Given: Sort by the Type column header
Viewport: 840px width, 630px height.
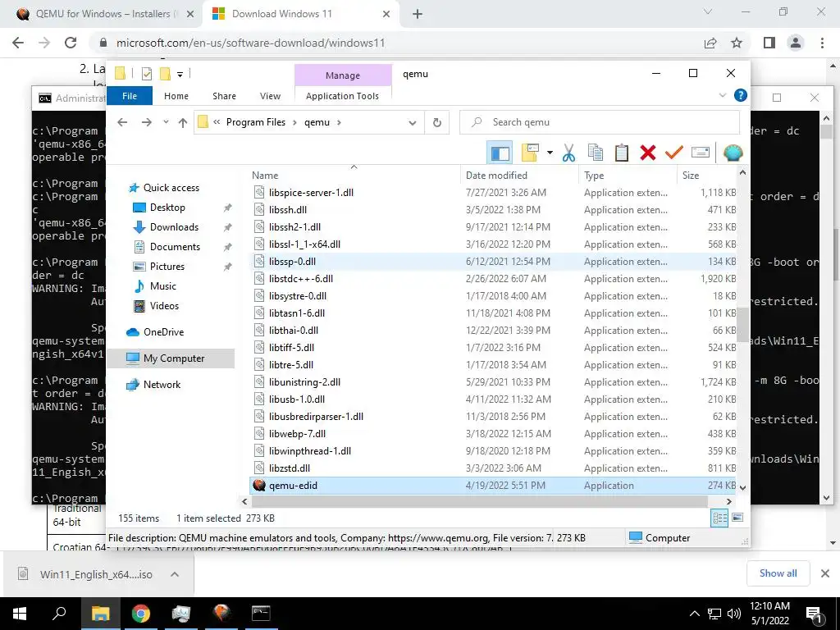Looking at the screenshot, I should coord(628,176).
